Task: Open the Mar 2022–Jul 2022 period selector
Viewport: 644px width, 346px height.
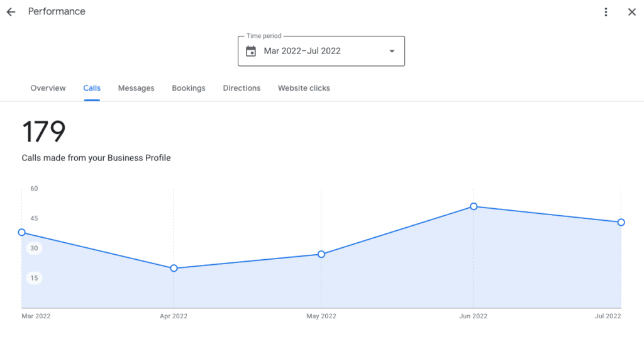Action: 321,51
